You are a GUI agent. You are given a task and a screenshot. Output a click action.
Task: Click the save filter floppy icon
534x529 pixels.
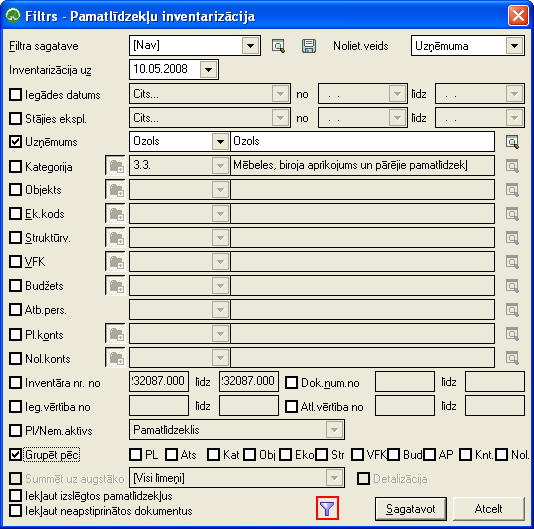[309, 46]
